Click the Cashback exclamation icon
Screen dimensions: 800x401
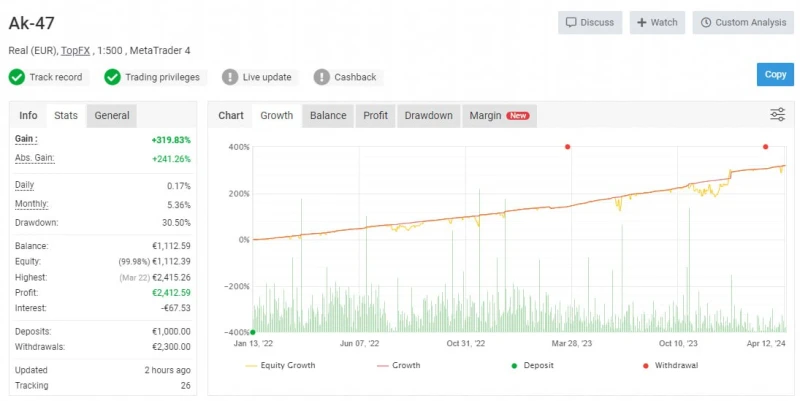321,77
